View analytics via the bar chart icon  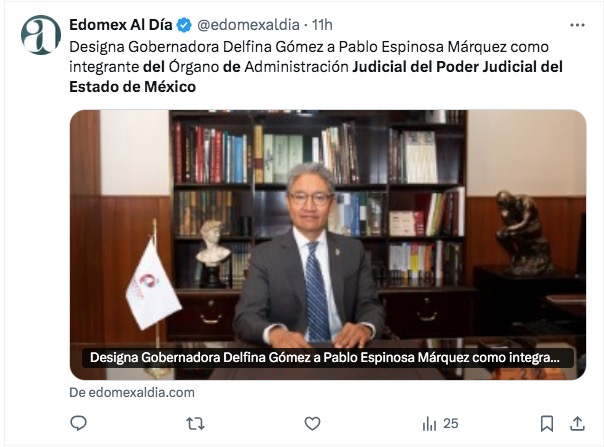tap(429, 424)
